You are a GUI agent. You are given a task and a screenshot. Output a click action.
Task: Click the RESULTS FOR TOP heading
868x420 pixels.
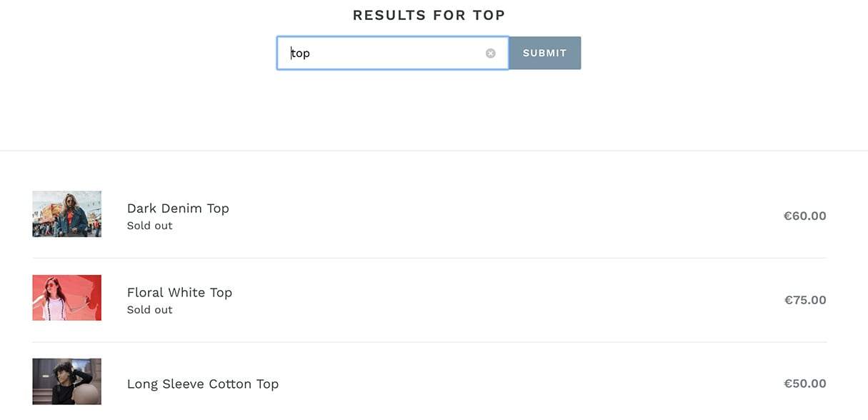(x=428, y=14)
